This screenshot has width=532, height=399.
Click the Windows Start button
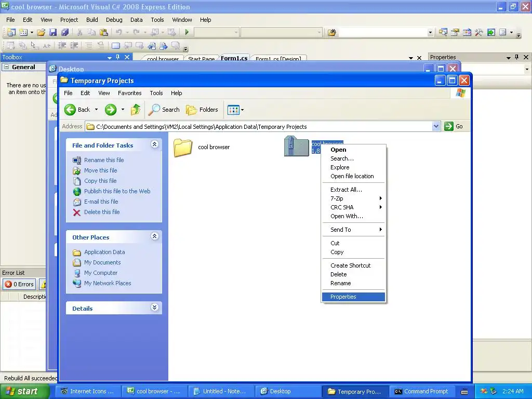click(25, 391)
